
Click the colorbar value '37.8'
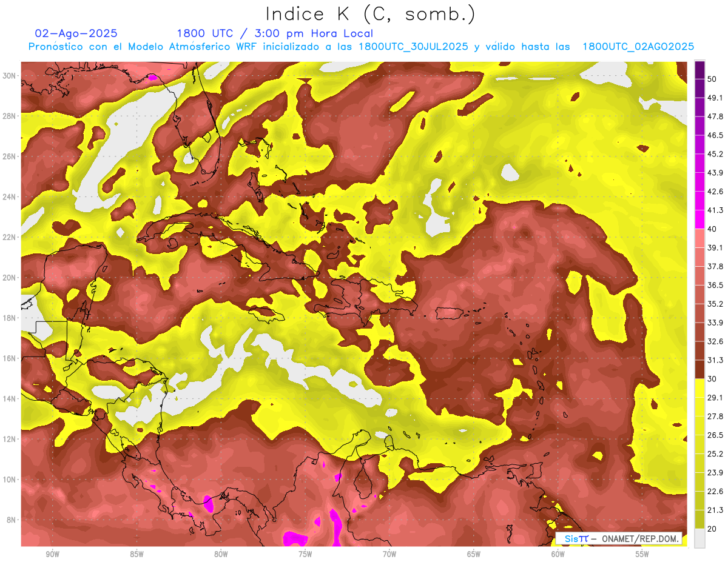pos(715,266)
